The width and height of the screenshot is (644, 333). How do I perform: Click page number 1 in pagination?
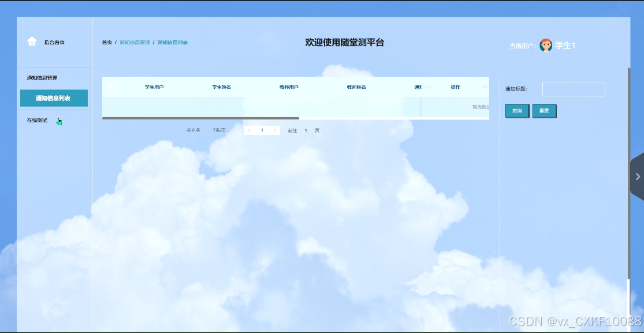tap(262, 130)
